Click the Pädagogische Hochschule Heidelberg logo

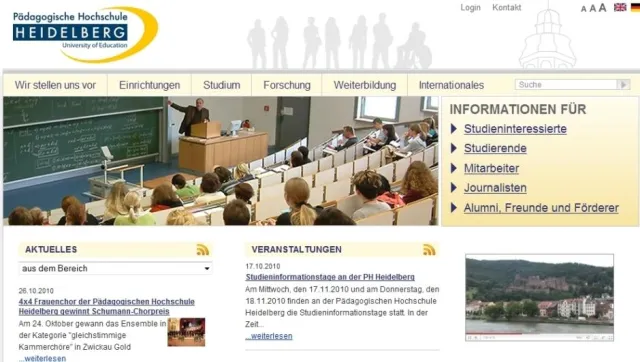point(85,34)
